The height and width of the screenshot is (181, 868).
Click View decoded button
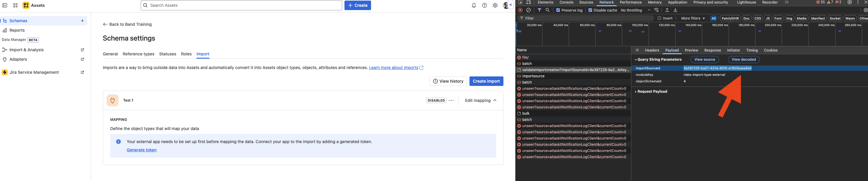[744, 60]
